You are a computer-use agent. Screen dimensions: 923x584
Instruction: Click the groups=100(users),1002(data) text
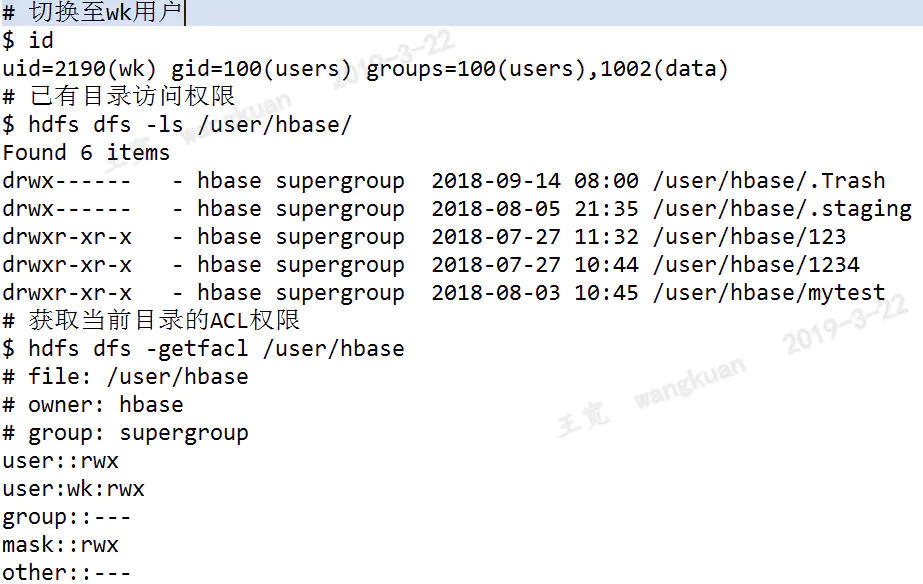[x=547, y=69]
